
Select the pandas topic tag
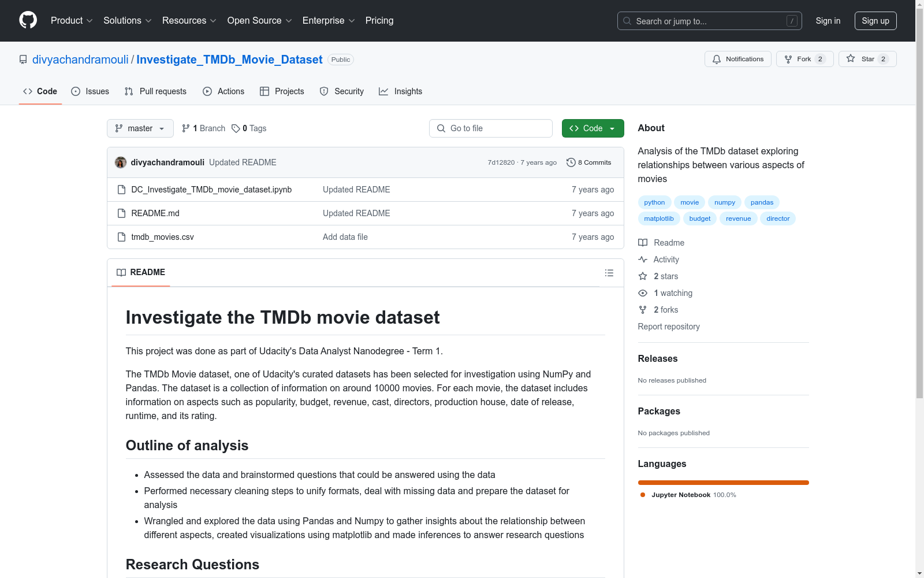point(762,202)
